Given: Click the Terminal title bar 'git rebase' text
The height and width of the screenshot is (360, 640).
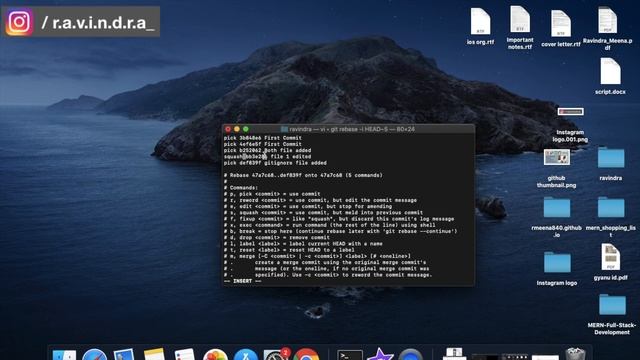Looking at the screenshot, I should 345,129.
